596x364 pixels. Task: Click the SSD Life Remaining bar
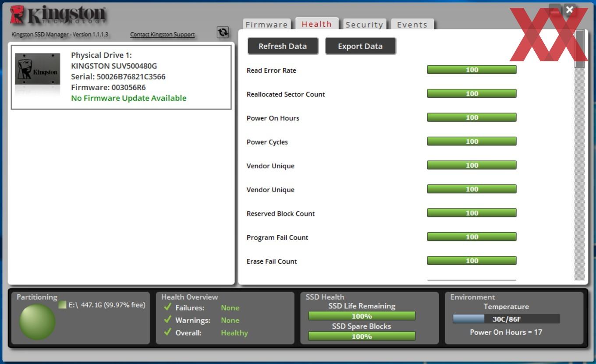pyautogui.click(x=362, y=316)
